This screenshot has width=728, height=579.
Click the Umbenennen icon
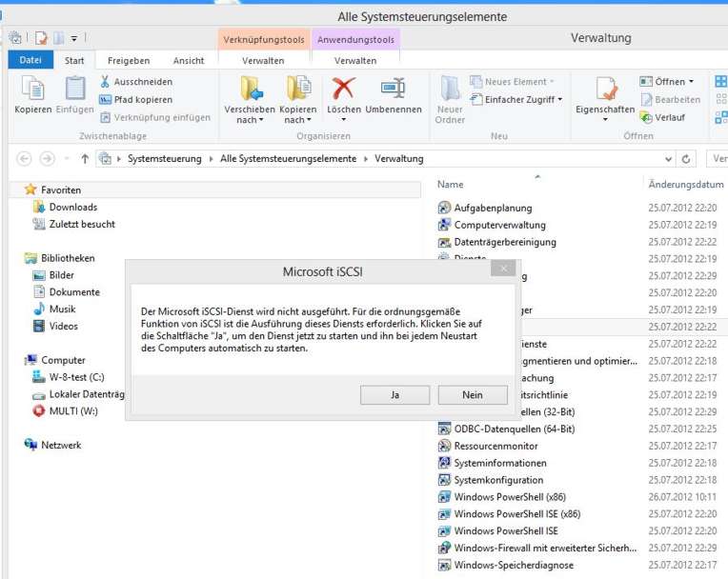[394, 89]
